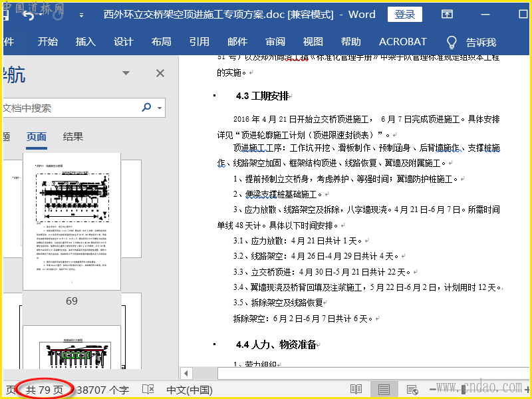This screenshot has width=532, height=399.
Task: Open the Ribbon Display Options icon
Action: [447, 14]
